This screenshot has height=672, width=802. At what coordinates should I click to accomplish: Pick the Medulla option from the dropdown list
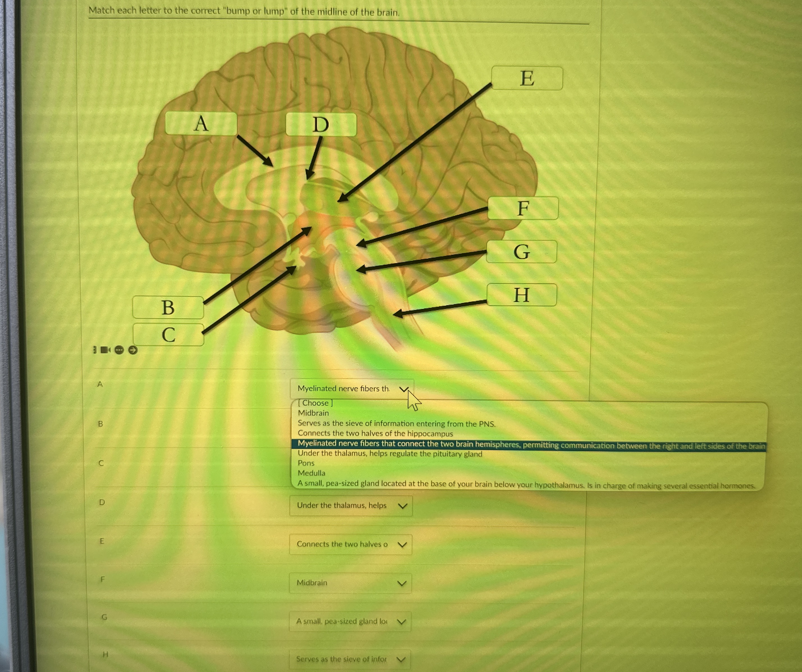click(x=311, y=473)
